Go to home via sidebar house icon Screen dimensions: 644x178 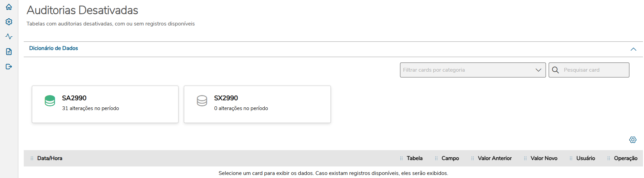coord(9,7)
